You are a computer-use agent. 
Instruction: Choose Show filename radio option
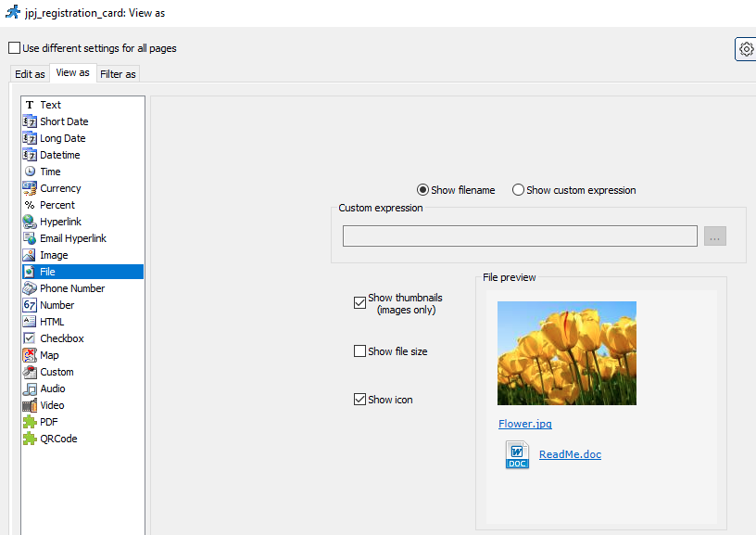point(423,190)
